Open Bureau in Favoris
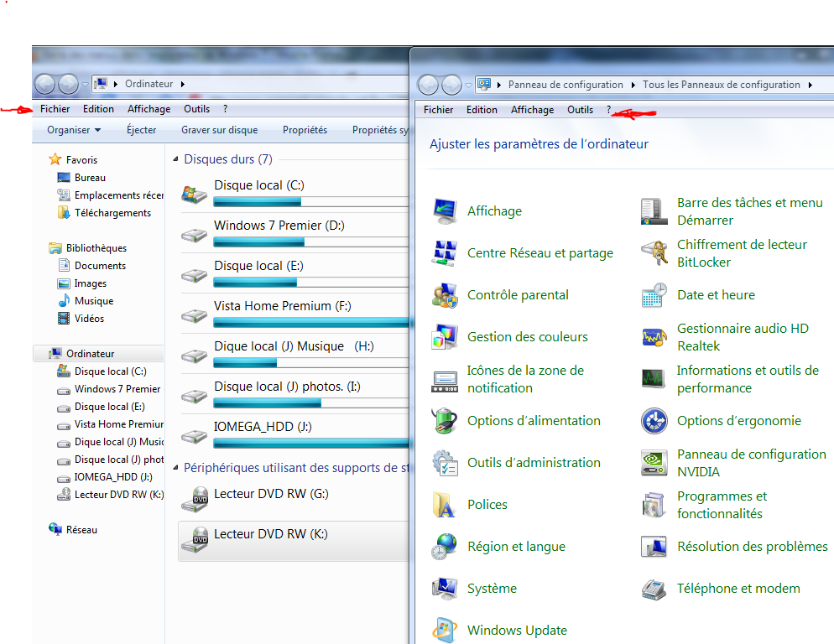 click(x=90, y=178)
